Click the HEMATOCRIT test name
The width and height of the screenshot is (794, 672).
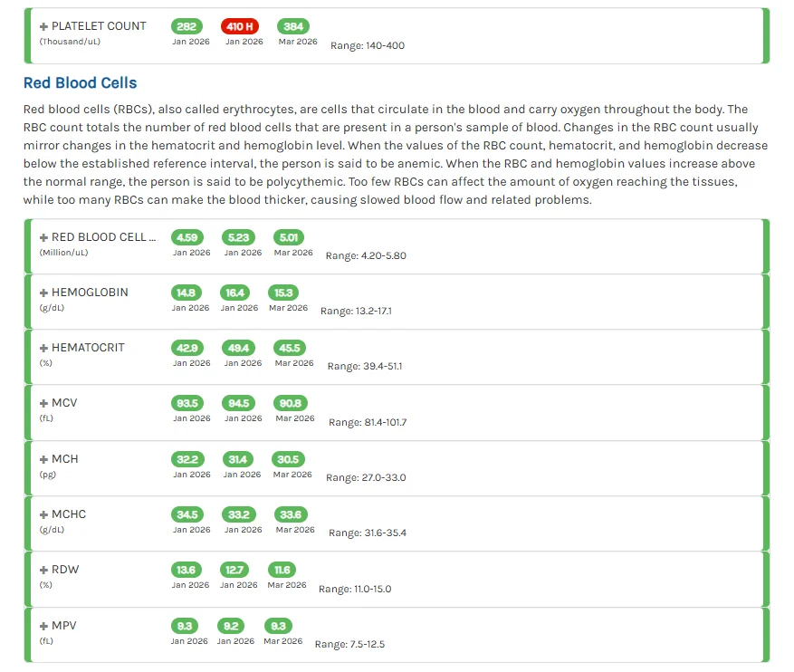pos(88,348)
